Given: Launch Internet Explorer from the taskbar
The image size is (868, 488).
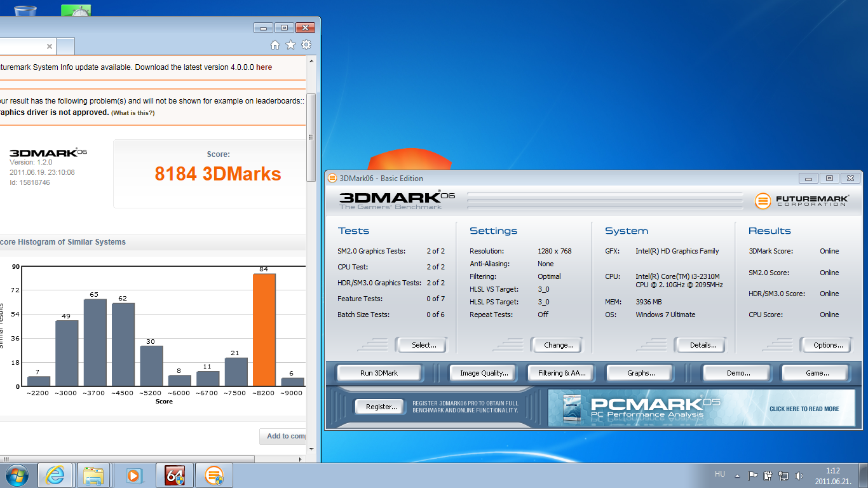Looking at the screenshot, I should (x=55, y=475).
